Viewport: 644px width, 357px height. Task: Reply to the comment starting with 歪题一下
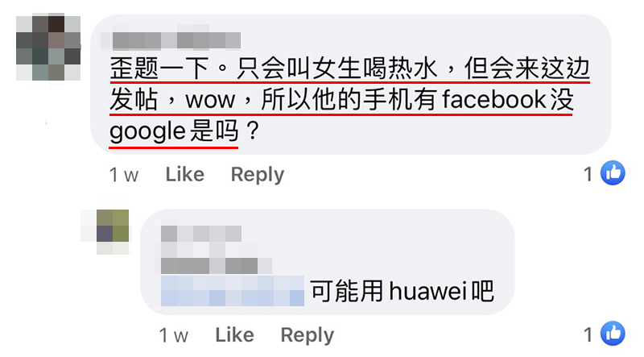click(x=258, y=175)
